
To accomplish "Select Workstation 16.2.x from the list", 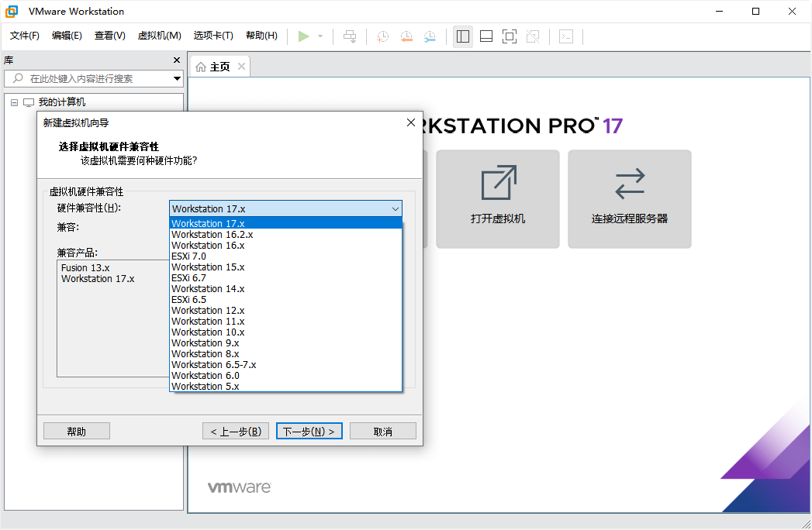I will point(212,234).
